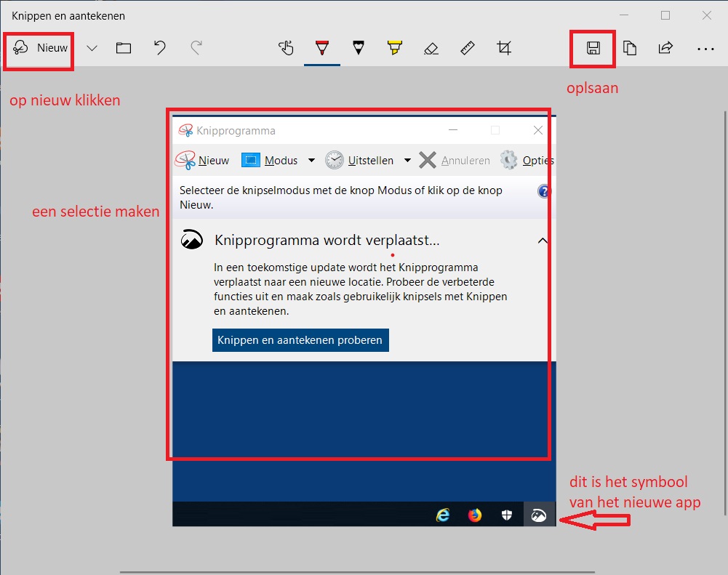Activate the eraser tool
728x575 pixels.
coord(431,49)
